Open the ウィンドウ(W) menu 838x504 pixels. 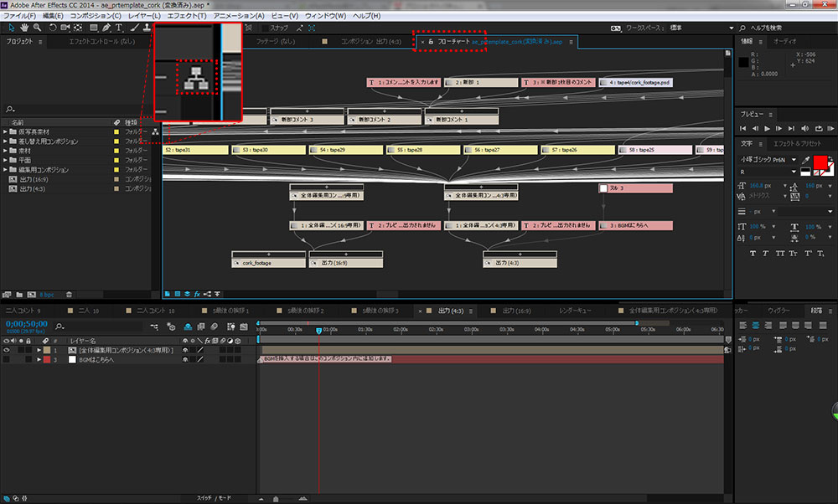point(325,15)
